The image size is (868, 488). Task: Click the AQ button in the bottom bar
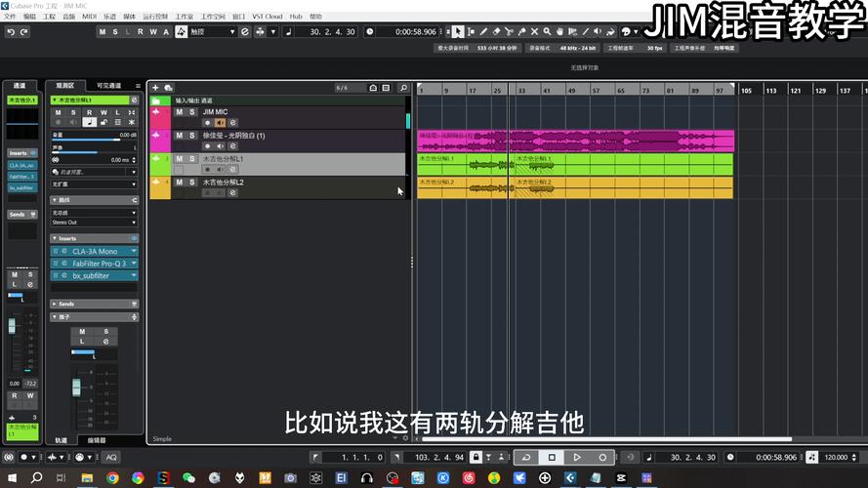[111, 457]
